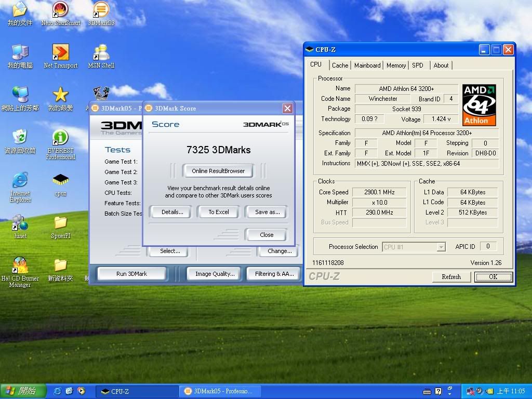Switch to the SPD tab in CPU-Z
Viewport: 532px width, 399px height.
point(418,65)
